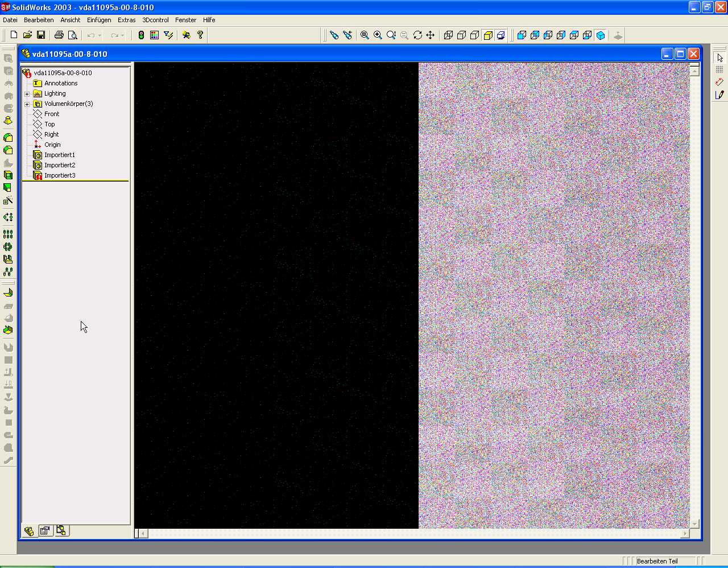728x568 pixels.
Task: Open the Einfügen menu
Action: click(x=99, y=20)
